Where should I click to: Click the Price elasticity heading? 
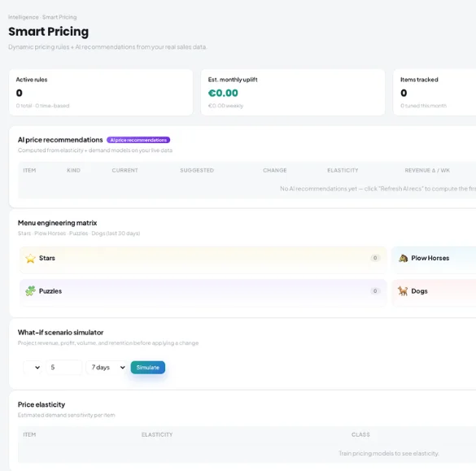pos(41,405)
